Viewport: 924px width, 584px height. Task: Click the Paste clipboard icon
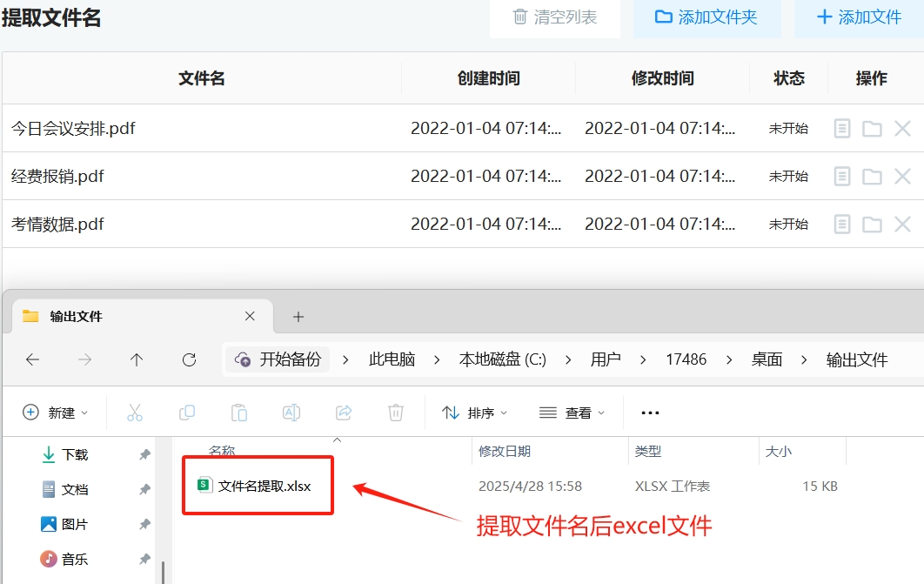(x=238, y=413)
